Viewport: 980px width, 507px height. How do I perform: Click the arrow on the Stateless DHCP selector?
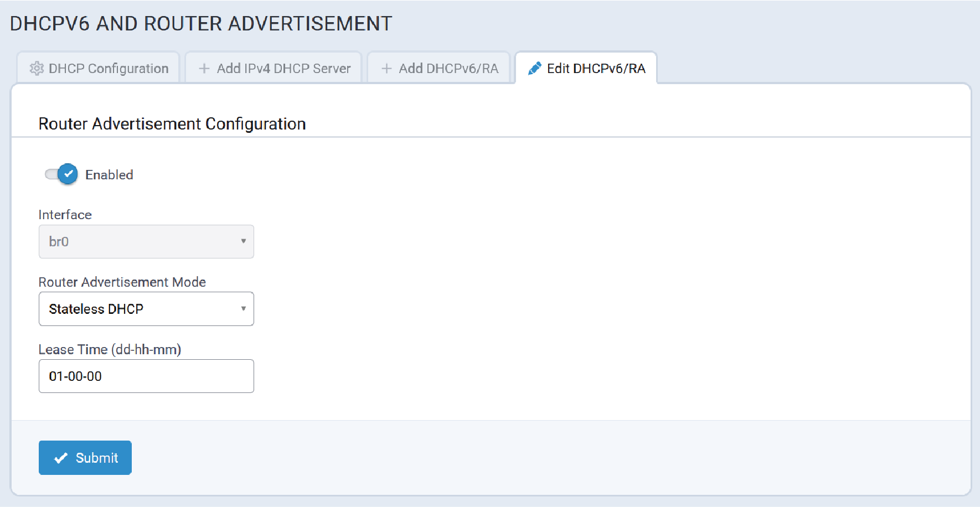243,308
